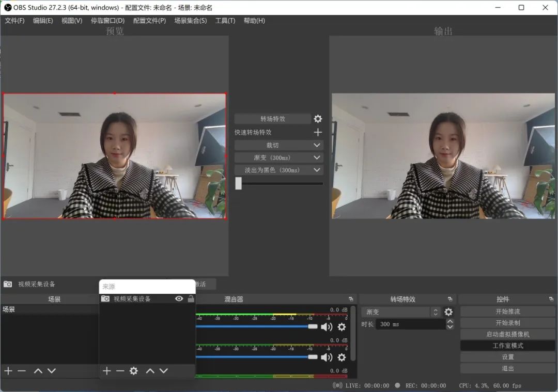The image size is (558, 392).
Task: Launch virtual camera via 启动虚拟摄像机
Action: click(x=507, y=334)
